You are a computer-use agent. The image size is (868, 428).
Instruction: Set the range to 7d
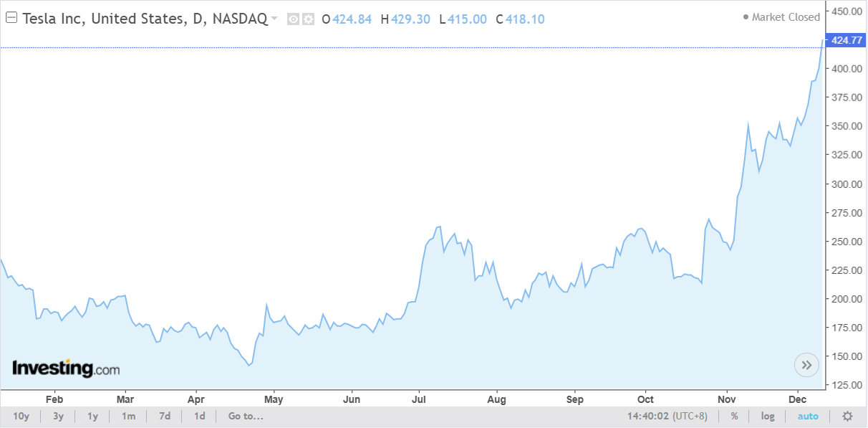[x=165, y=416]
